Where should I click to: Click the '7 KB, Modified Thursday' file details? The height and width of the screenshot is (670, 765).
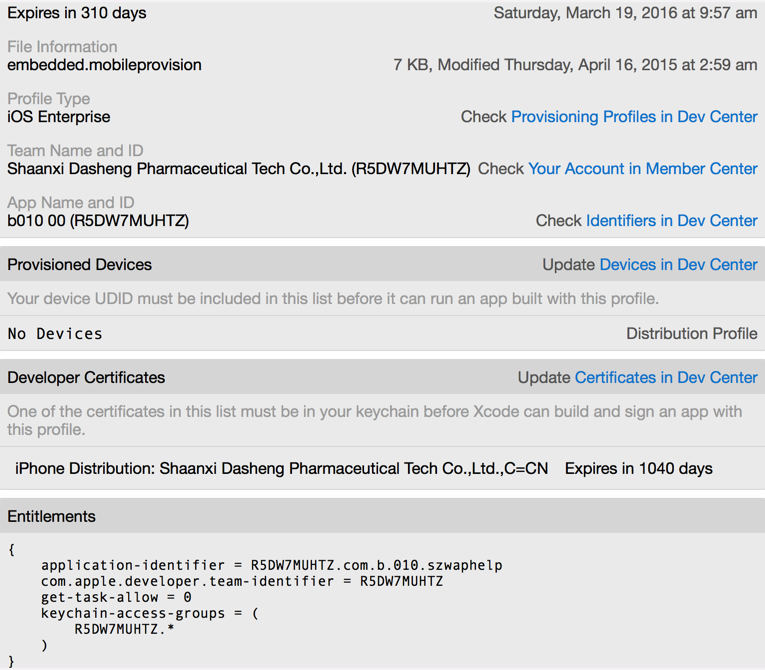coord(575,64)
